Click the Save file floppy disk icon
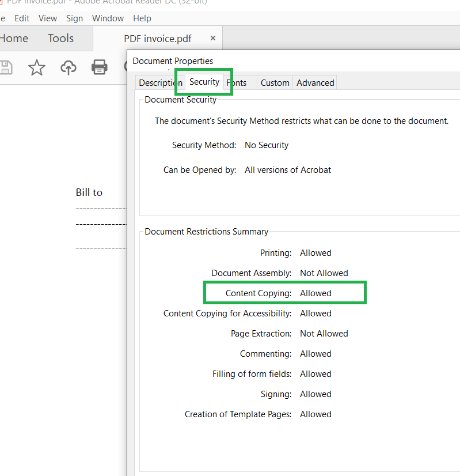Viewport: 460px width, 476px height. click(5, 67)
